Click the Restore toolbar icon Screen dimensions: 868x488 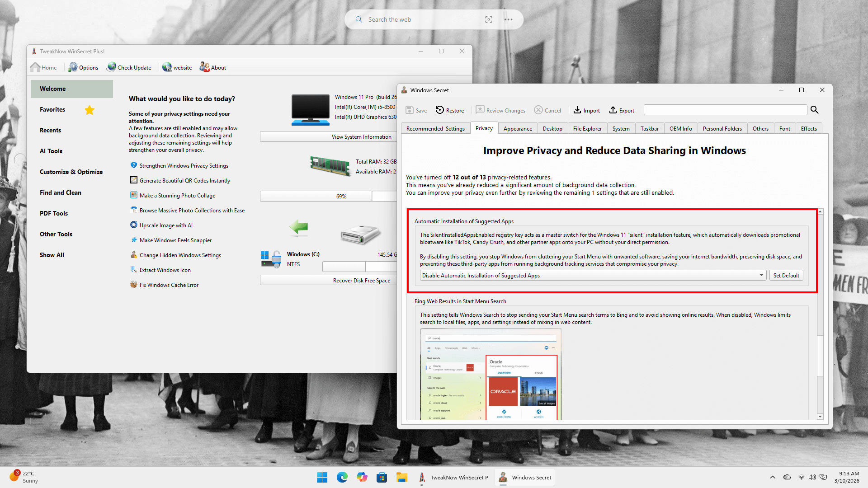pos(440,110)
